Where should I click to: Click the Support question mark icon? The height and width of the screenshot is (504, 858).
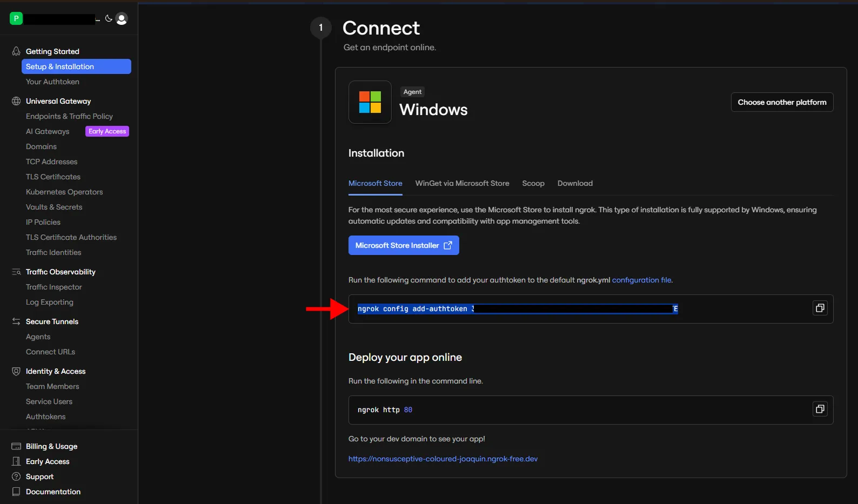coord(16,476)
